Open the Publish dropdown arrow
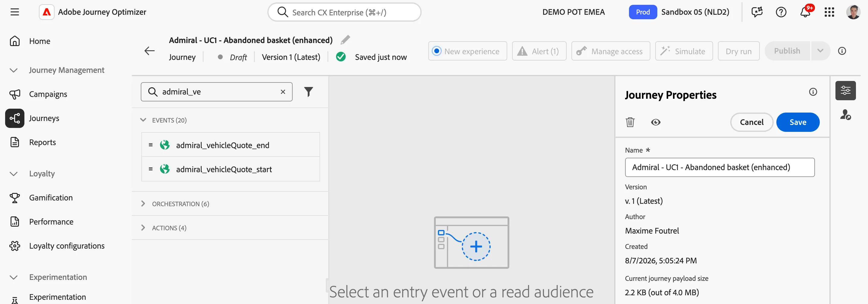Screen dimensions: 868x304 click(x=820, y=51)
